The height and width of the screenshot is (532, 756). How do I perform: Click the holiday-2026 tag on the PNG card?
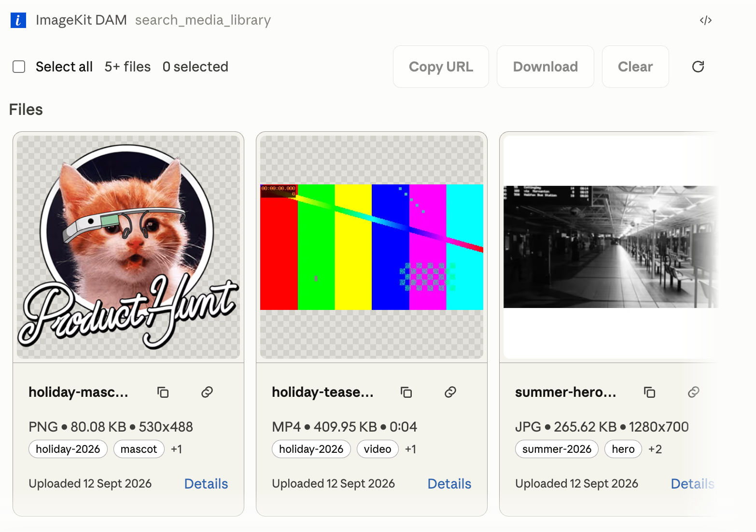(x=68, y=449)
